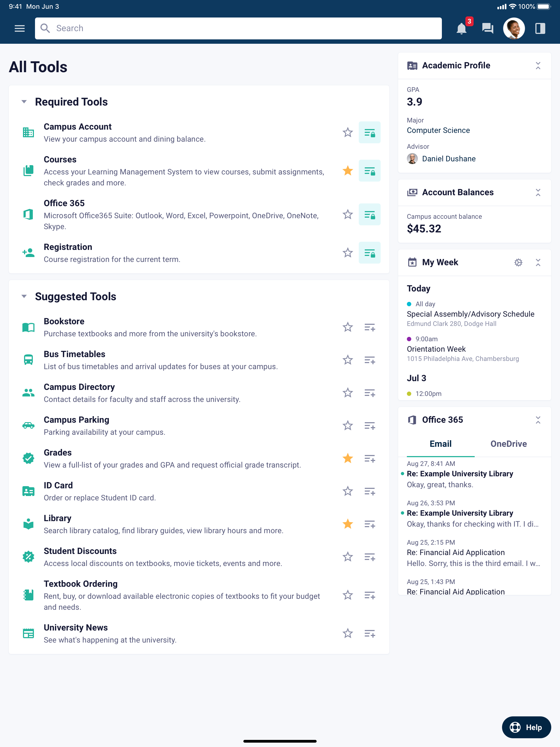
Task: Unfavorite the Grades tool star
Action: (348, 459)
